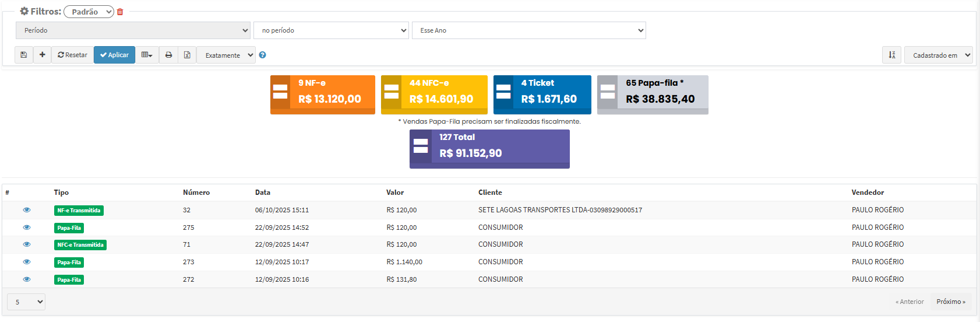Expand the Esse Ano period dropdown
This screenshot has width=980, height=322.
[x=528, y=30]
